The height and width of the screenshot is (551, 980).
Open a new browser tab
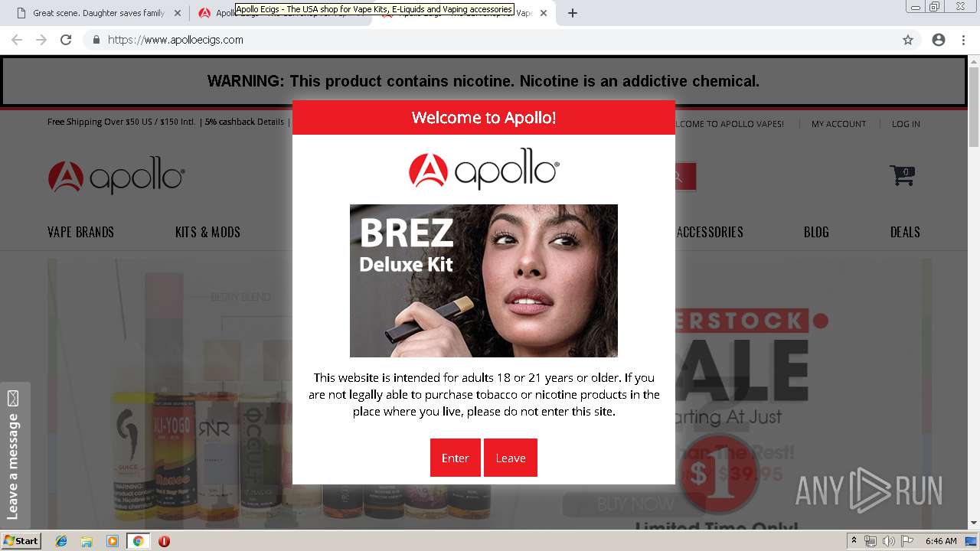pyautogui.click(x=573, y=13)
